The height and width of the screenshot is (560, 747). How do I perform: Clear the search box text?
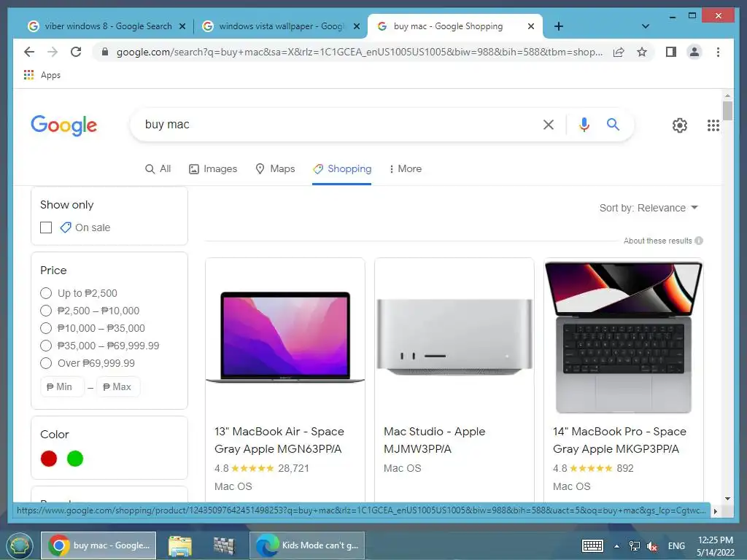point(549,125)
